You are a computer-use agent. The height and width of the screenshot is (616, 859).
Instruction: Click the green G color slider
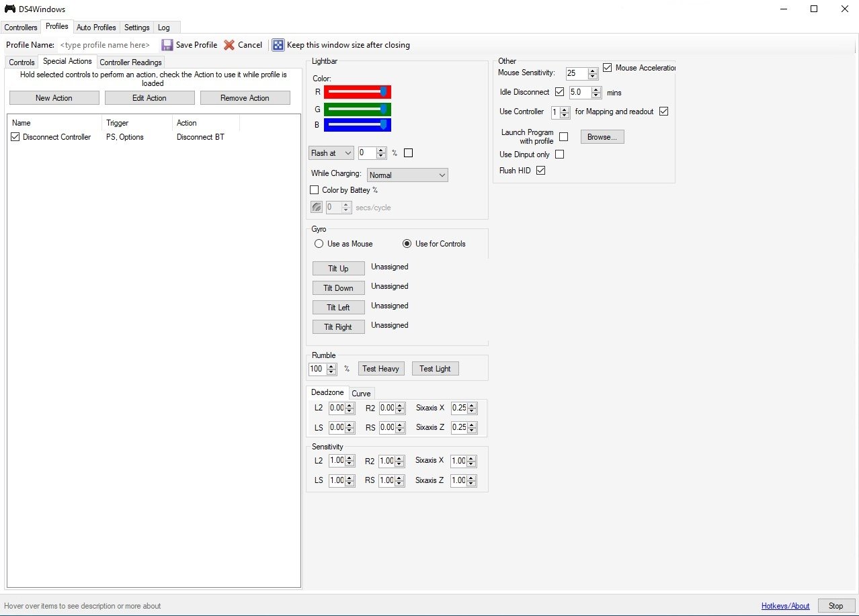coord(357,109)
